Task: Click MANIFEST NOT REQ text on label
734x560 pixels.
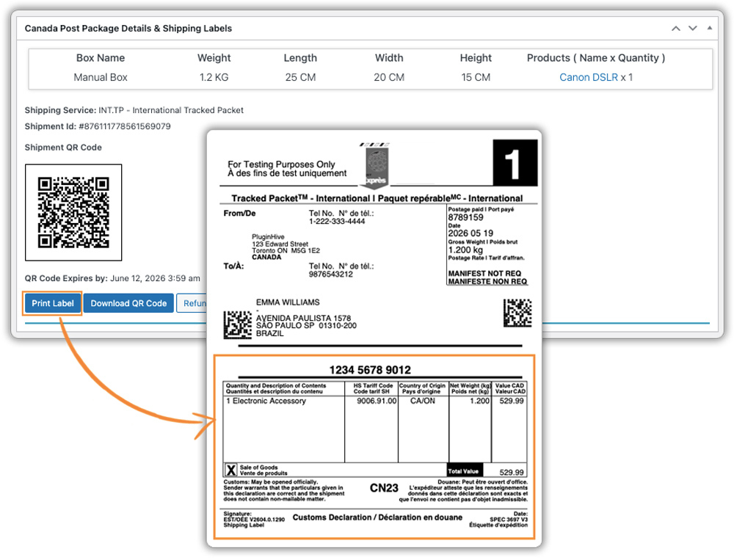Action: (x=484, y=274)
